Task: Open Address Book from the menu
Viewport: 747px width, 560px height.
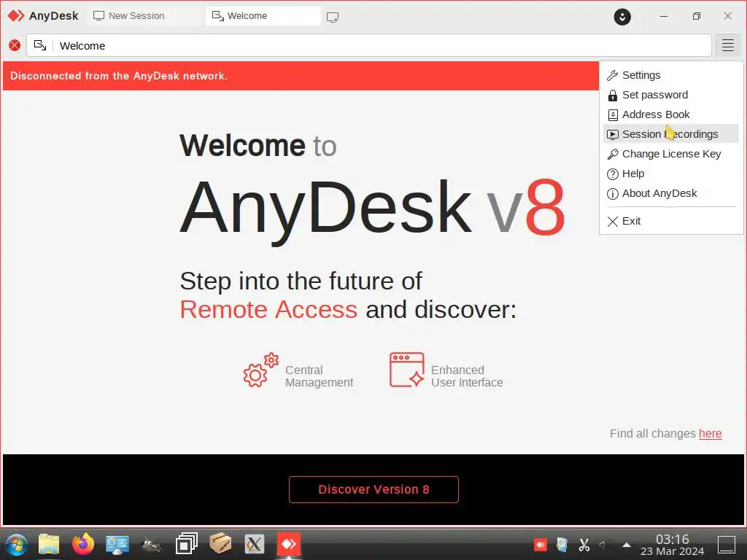Action: pyautogui.click(x=671, y=114)
